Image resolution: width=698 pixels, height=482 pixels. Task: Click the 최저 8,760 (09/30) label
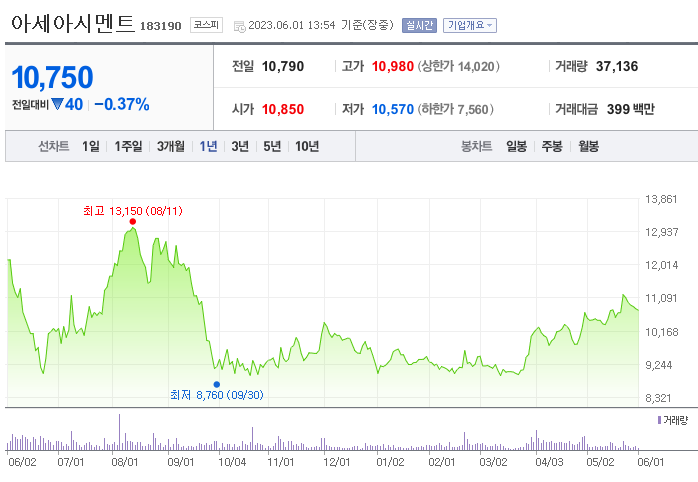217,395
